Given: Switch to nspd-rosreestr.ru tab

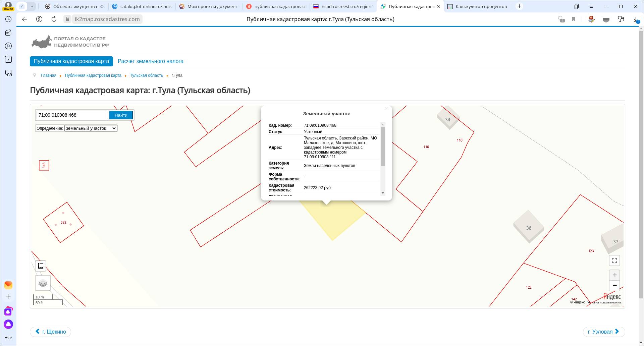Looking at the screenshot, I should coord(343,6).
